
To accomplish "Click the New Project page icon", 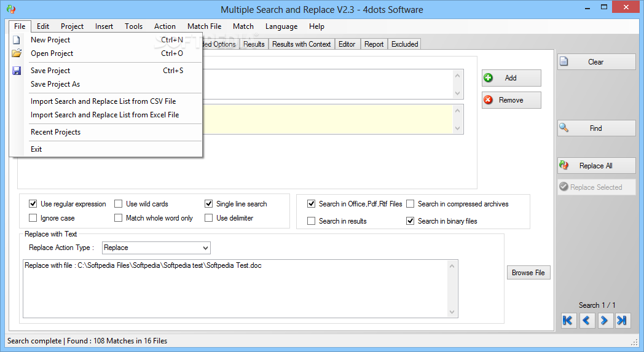I will [x=17, y=40].
